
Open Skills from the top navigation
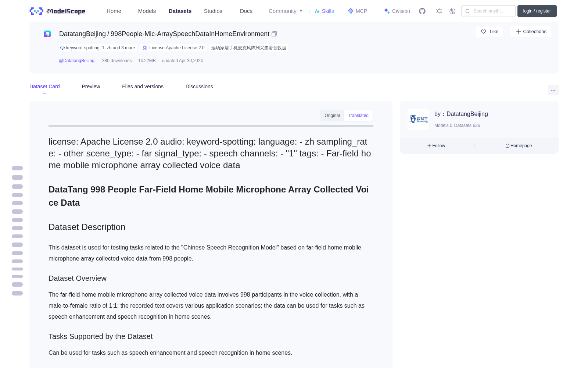[324, 11]
